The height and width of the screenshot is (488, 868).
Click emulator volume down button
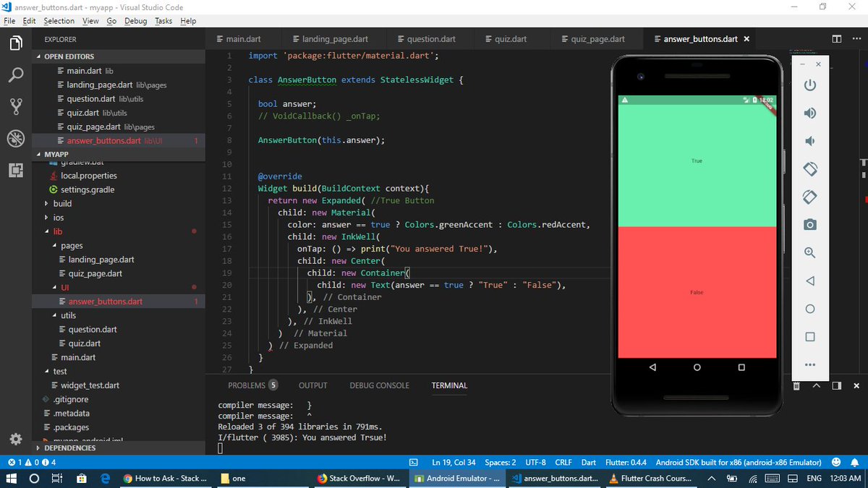(x=810, y=141)
